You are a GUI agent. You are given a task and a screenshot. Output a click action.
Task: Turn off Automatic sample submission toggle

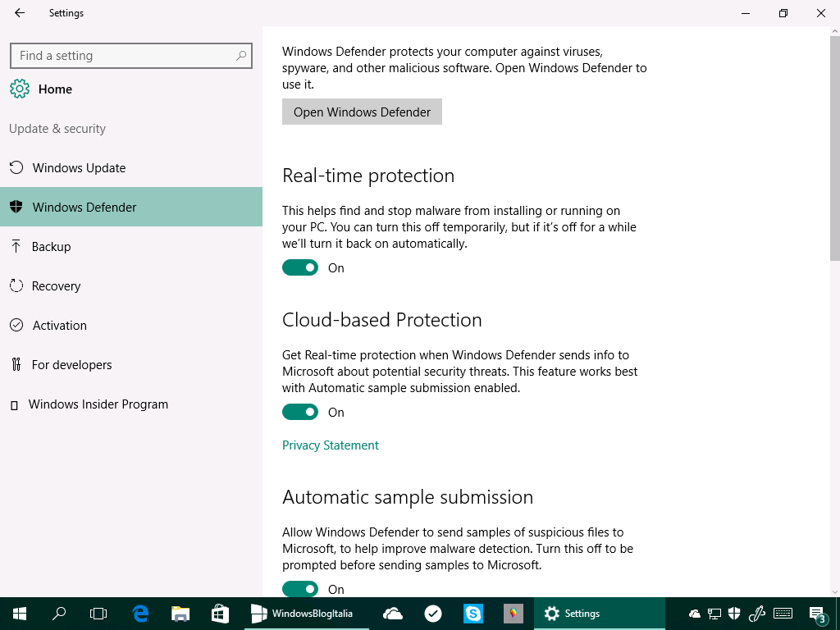(300, 589)
